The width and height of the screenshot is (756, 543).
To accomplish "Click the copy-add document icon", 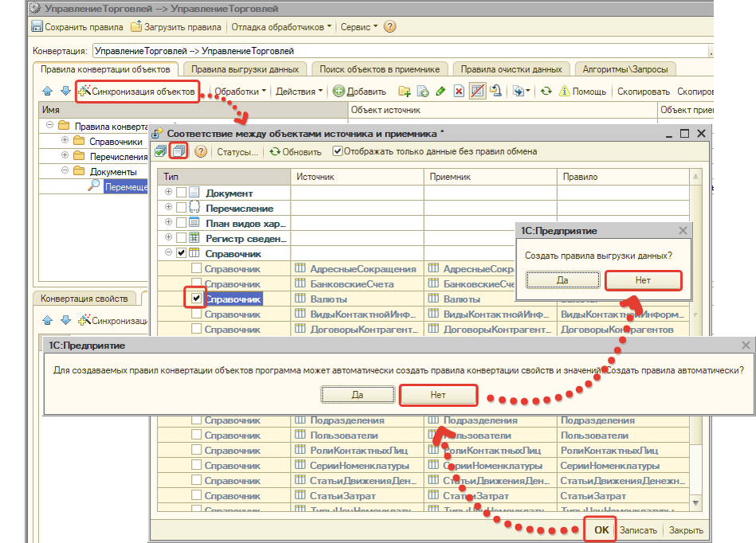I will (x=423, y=91).
